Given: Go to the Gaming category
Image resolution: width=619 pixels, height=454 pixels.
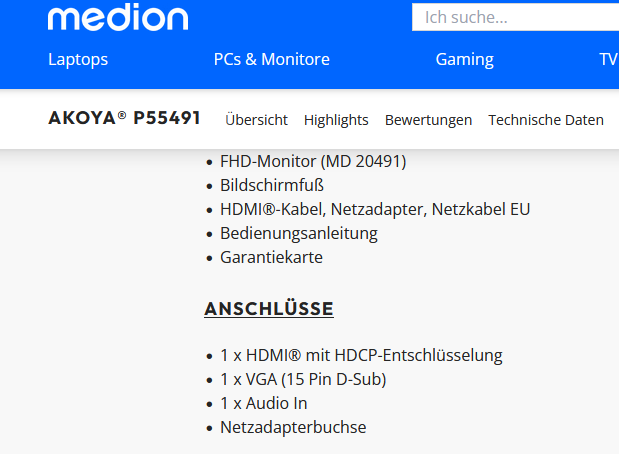Looking at the screenshot, I should pos(465,60).
